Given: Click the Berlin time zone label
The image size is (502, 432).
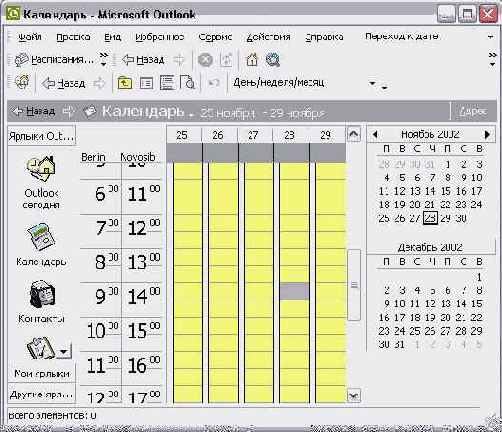Looking at the screenshot, I should click(x=93, y=157).
